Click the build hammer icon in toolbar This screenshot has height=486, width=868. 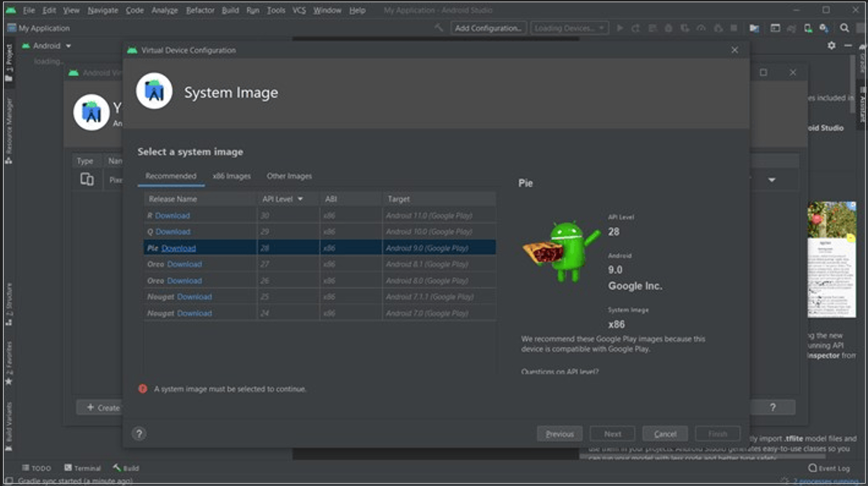[x=439, y=28]
